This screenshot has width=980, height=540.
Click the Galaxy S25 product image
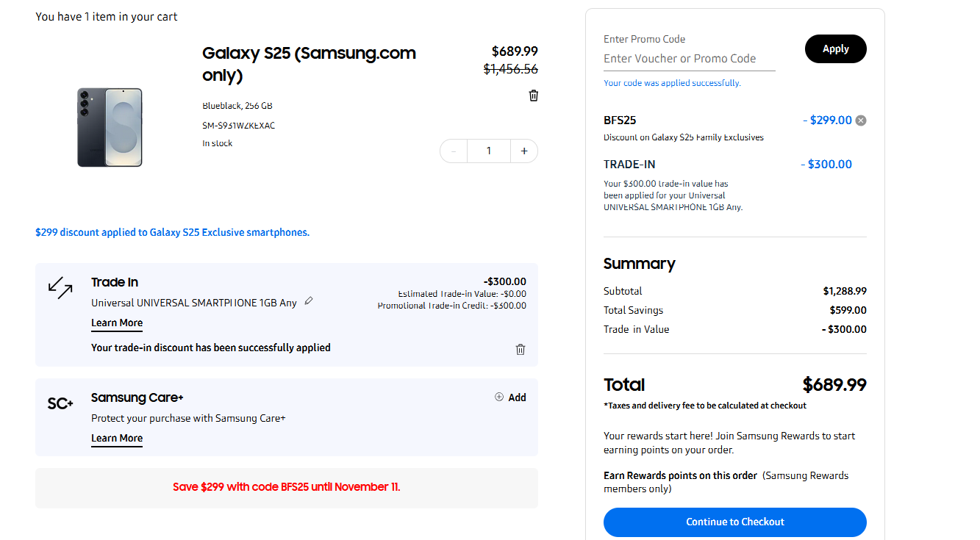(110, 127)
